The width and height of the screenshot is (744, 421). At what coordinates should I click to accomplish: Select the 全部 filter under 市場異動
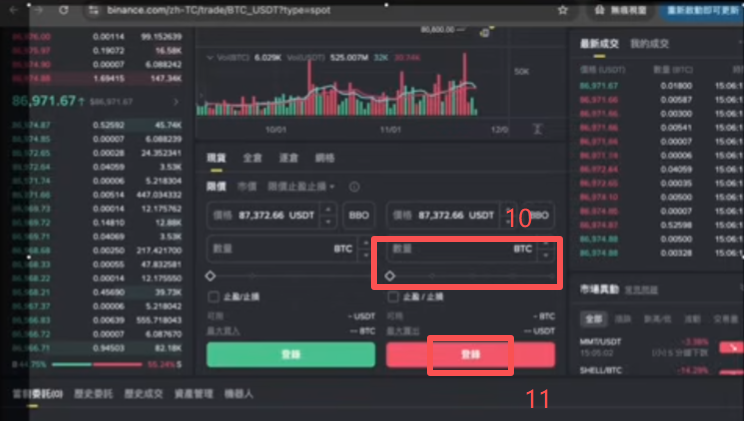point(594,319)
